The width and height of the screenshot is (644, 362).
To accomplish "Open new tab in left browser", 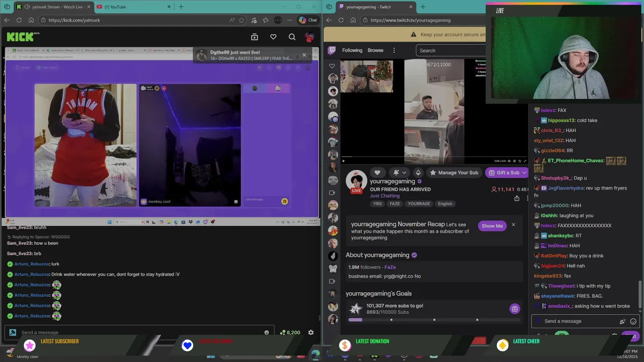I will [181, 7].
